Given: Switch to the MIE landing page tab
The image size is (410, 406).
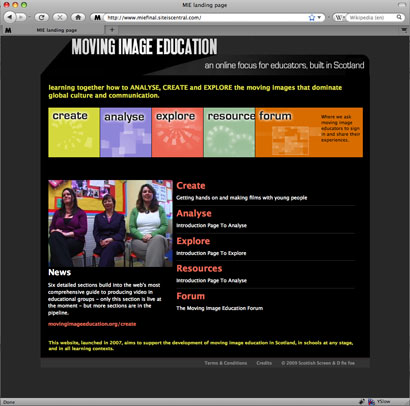Looking at the screenshot, I should (53, 30).
